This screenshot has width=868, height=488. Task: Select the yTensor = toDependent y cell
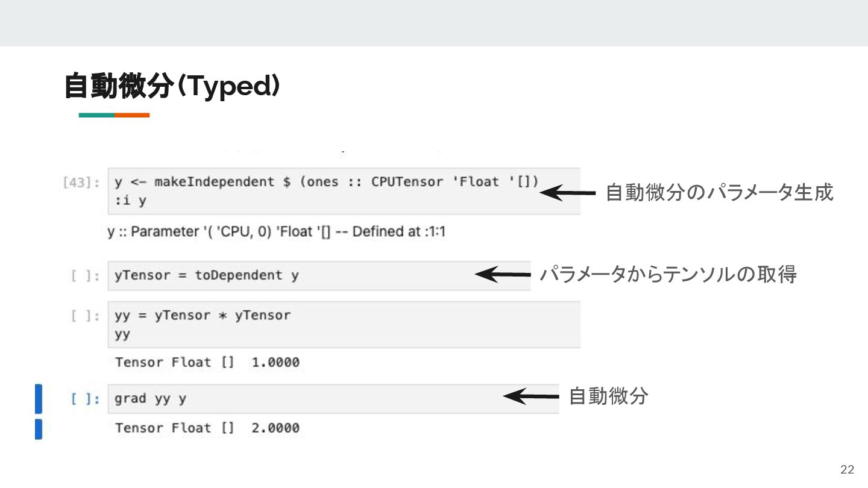coord(319,275)
